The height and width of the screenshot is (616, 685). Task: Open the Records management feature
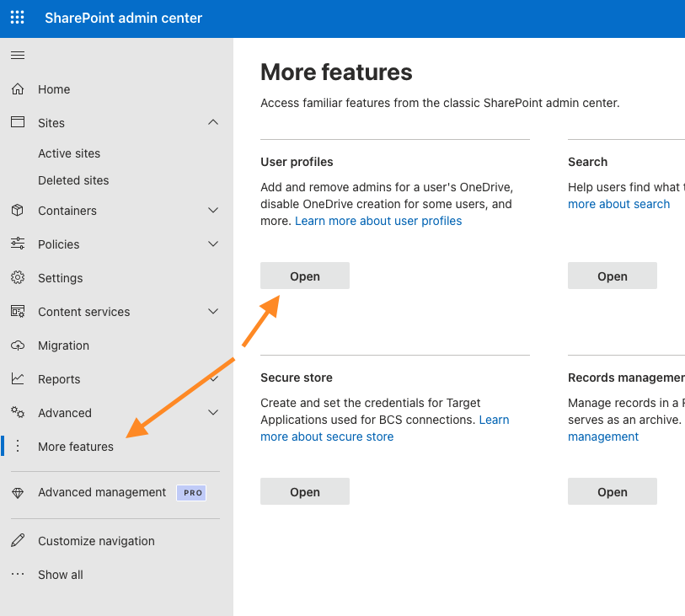point(612,491)
